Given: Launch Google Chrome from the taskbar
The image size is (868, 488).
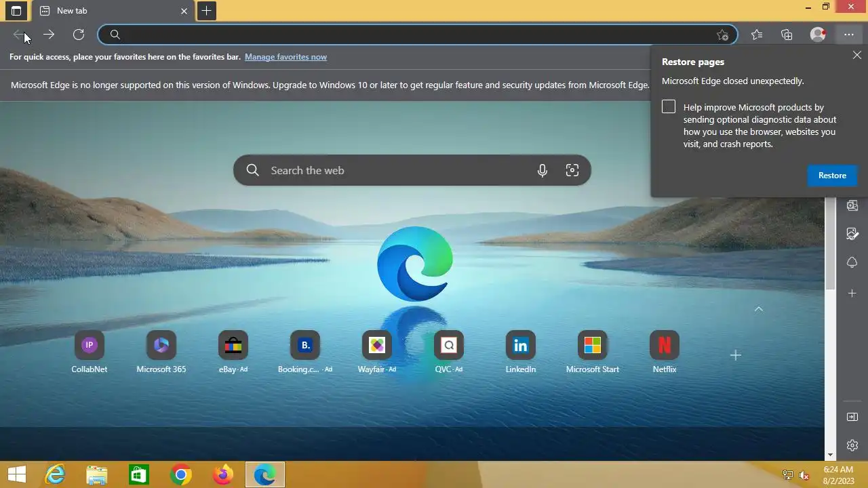Looking at the screenshot, I should click(x=181, y=475).
